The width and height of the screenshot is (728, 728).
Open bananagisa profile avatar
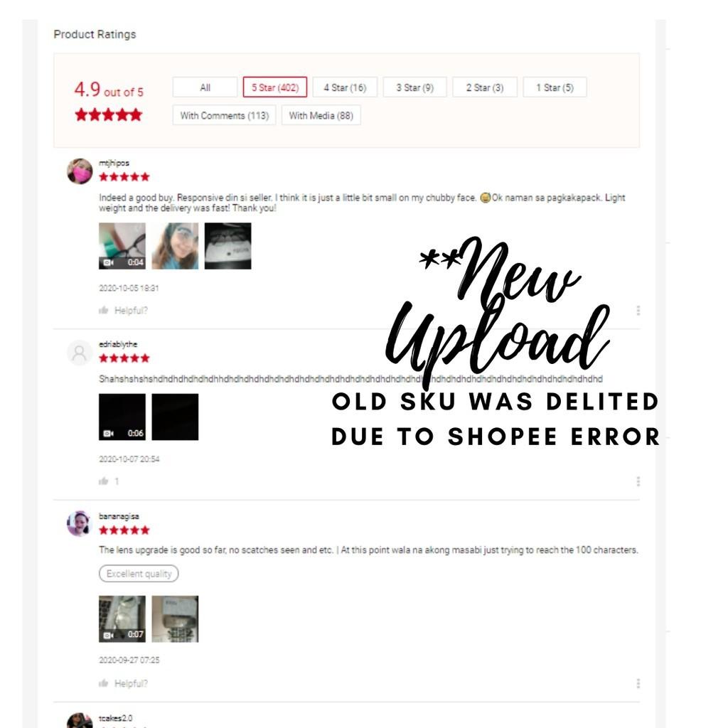coord(80,523)
